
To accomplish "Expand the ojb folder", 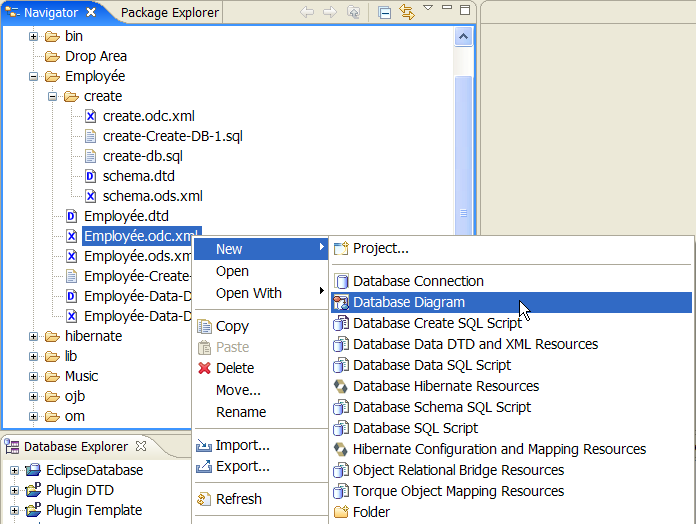I will point(33,396).
